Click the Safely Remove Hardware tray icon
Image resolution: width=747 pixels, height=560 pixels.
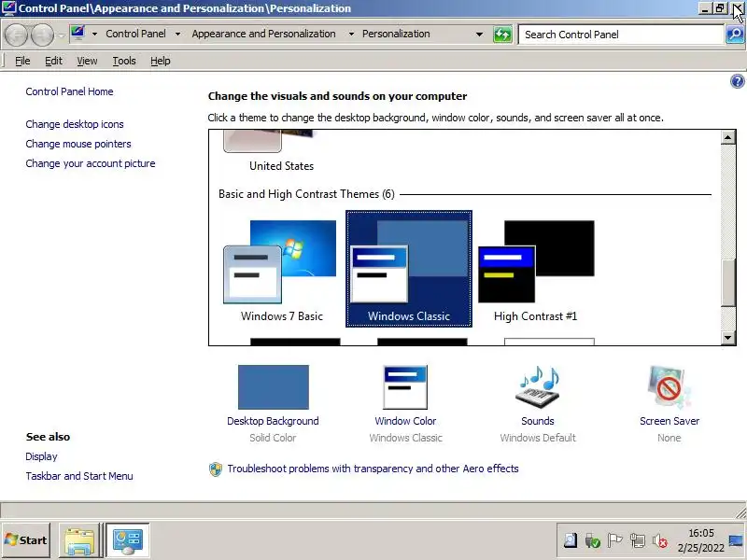pyautogui.click(x=592, y=540)
